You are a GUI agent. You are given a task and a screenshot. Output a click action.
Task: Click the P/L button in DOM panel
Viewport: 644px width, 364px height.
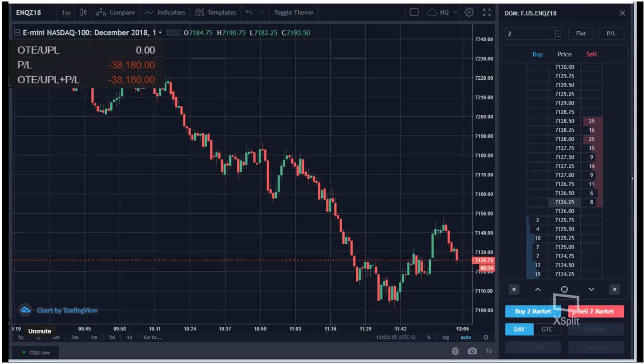(611, 34)
